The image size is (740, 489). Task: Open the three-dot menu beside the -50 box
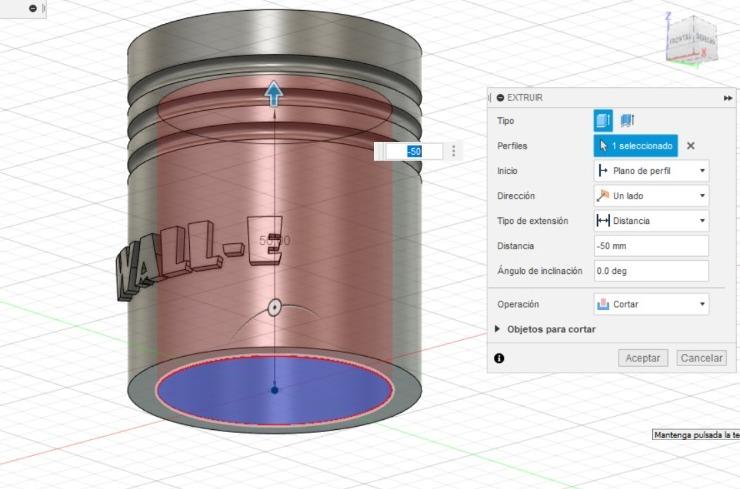[x=454, y=151]
